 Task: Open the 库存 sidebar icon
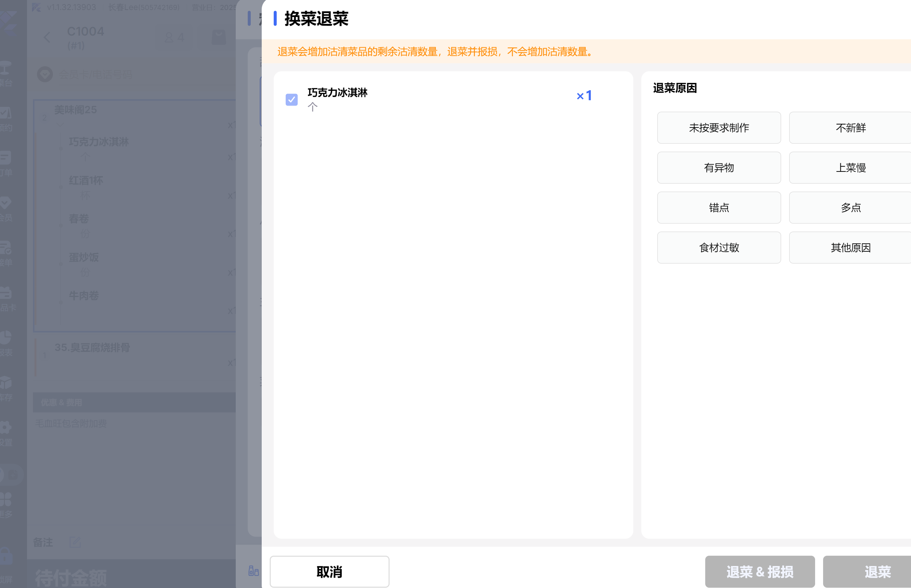click(x=6, y=389)
